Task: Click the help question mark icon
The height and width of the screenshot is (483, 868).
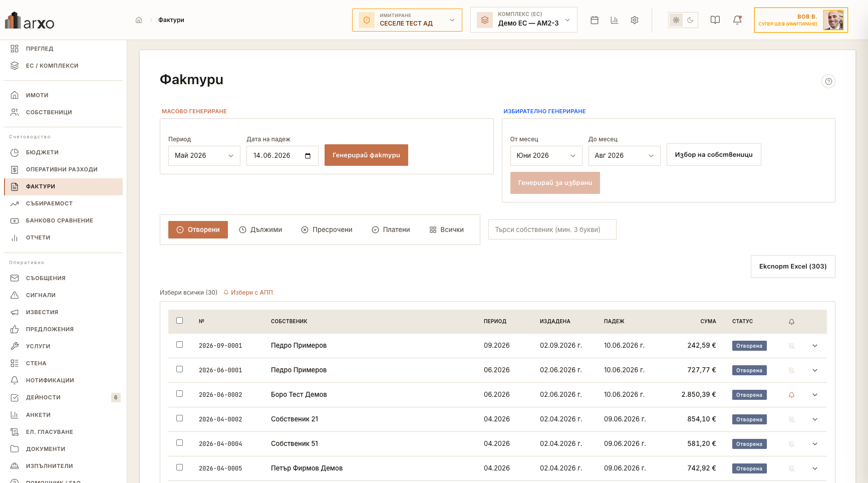Action: 829,81
